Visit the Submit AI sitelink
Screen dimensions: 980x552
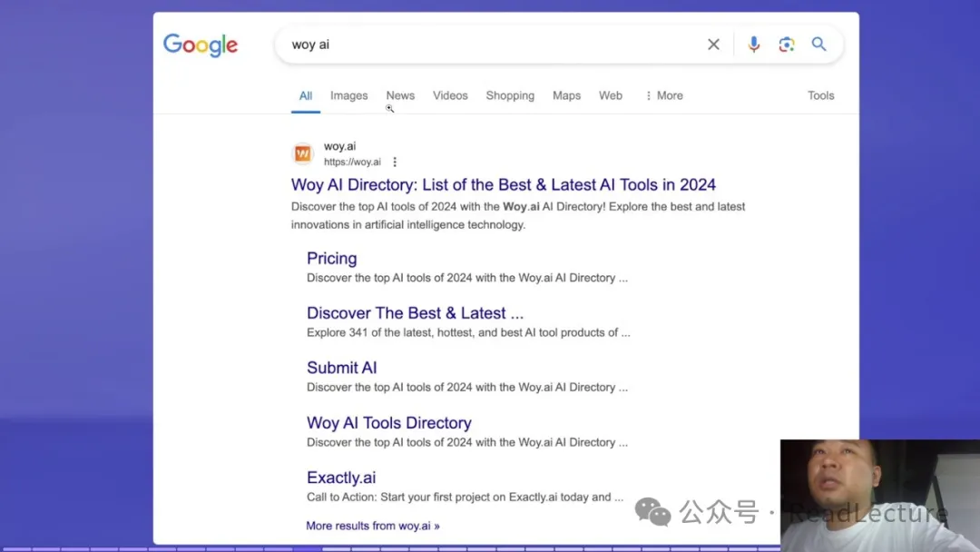coord(341,368)
